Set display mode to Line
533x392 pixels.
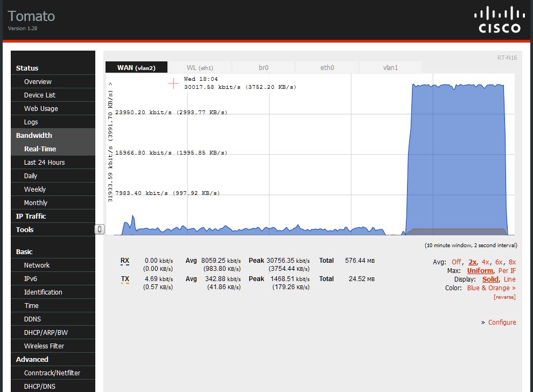(x=509, y=279)
